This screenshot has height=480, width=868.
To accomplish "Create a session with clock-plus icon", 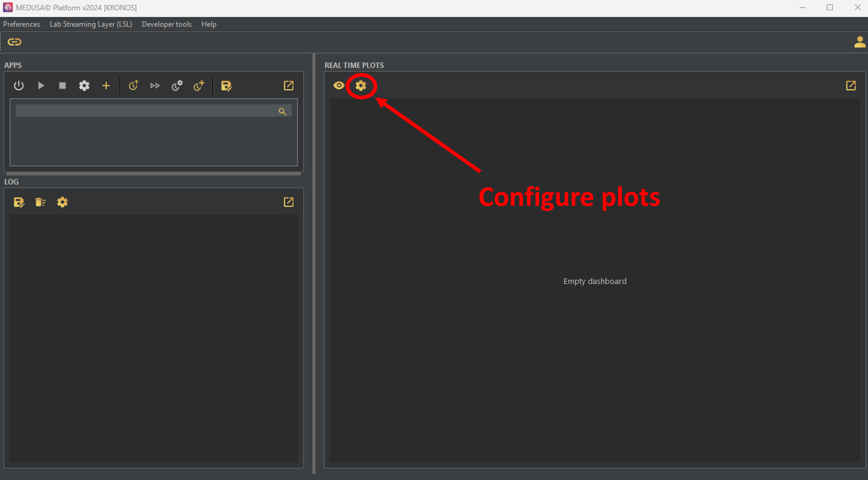I will tap(199, 86).
